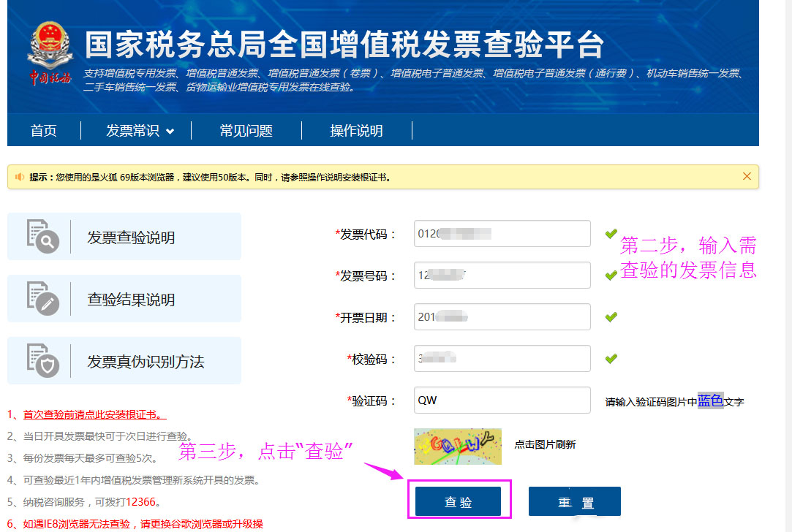Screen dimensions: 792x532
Task: Refresh the captcha image
Action: [x=457, y=446]
